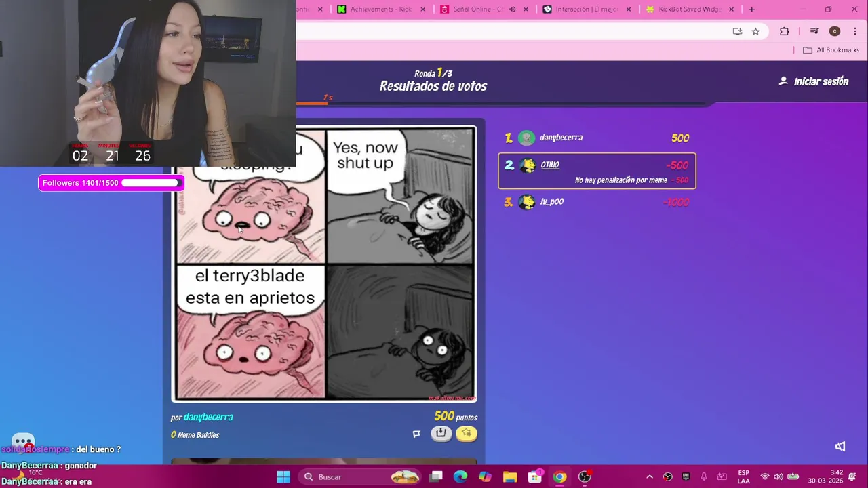Switch to Chrome in the taskbar

[559, 476]
